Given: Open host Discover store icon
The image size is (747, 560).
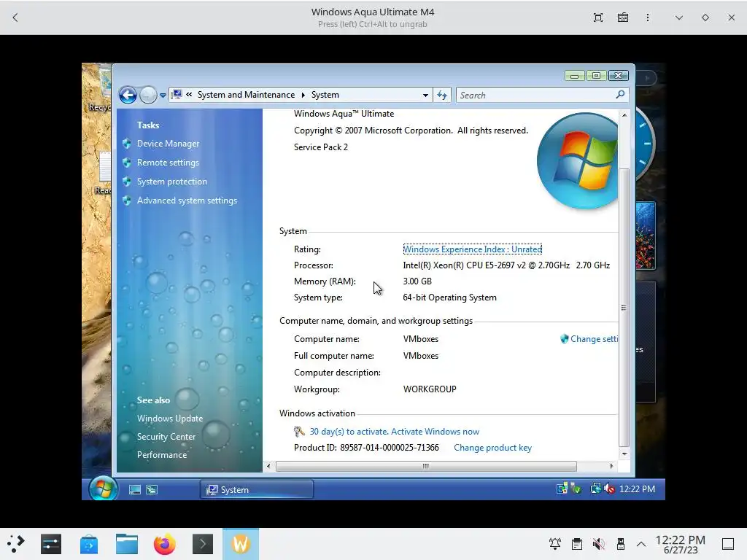Looking at the screenshot, I should (x=89, y=544).
